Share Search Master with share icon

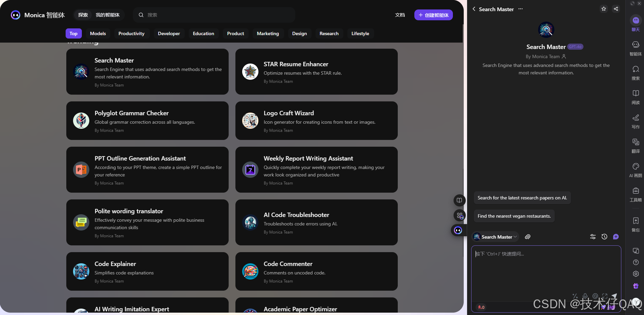[616, 9]
